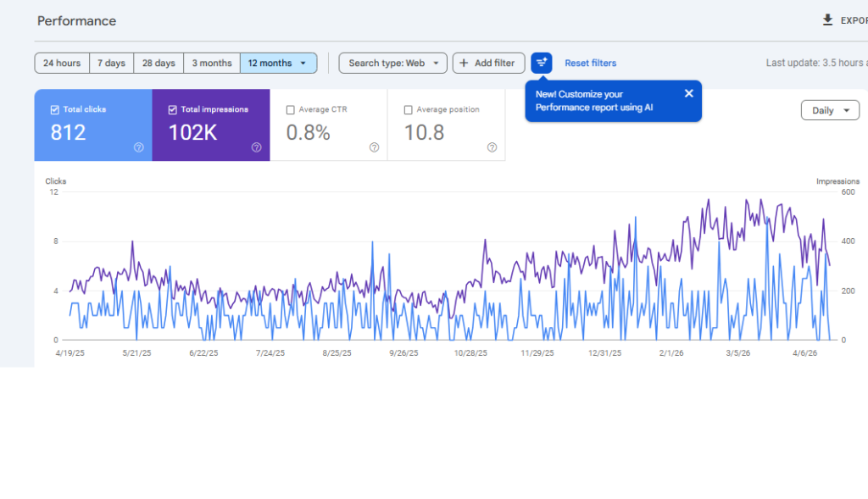Click the Add filter button
Screen dimensions: 868x499
[488, 63]
